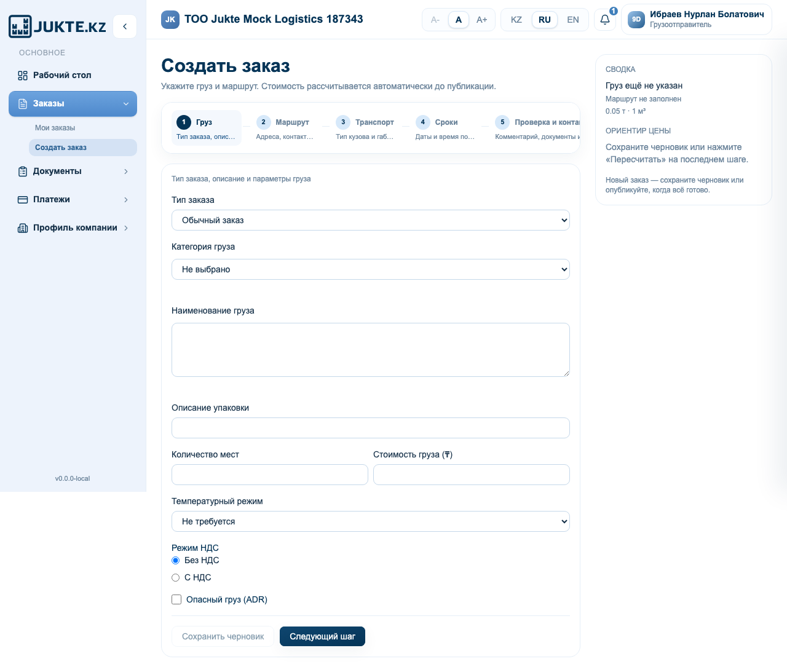The image size is (787, 672).
Task: Open Создать заказ submenu item
Action: pyautogui.click(x=82, y=148)
